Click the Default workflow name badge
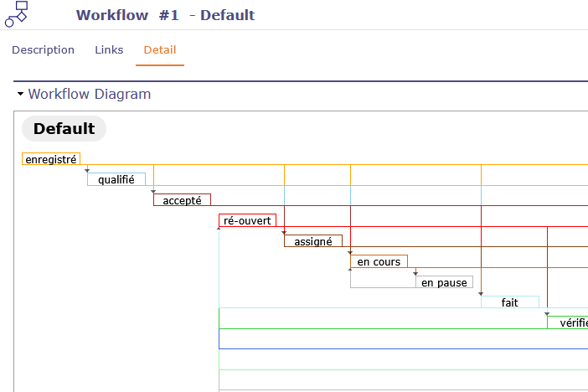The image size is (588, 392). (64, 129)
